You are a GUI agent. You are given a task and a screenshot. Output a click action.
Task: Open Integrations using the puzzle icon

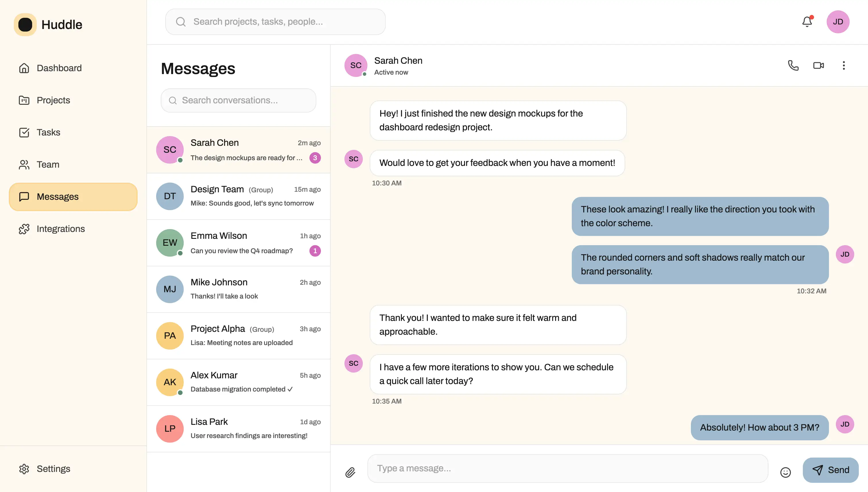pyautogui.click(x=24, y=229)
